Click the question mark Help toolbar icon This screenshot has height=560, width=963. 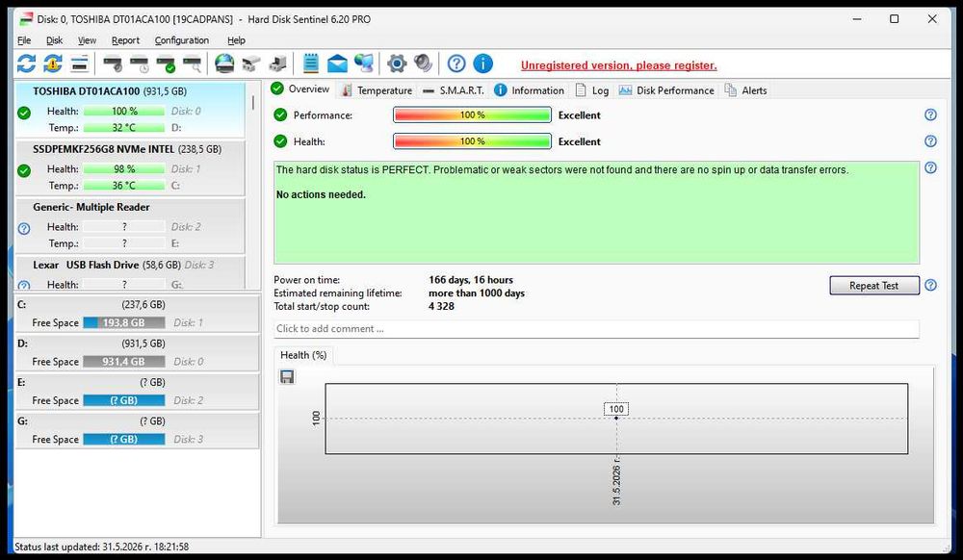pyautogui.click(x=456, y=64)
